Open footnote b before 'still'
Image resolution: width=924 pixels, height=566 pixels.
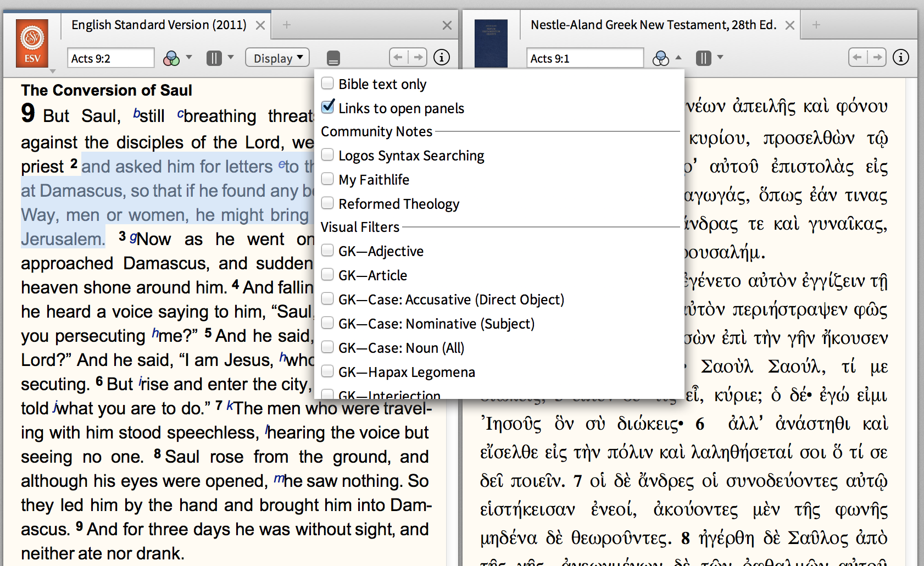pyautogui.click(x=136, y=113)
